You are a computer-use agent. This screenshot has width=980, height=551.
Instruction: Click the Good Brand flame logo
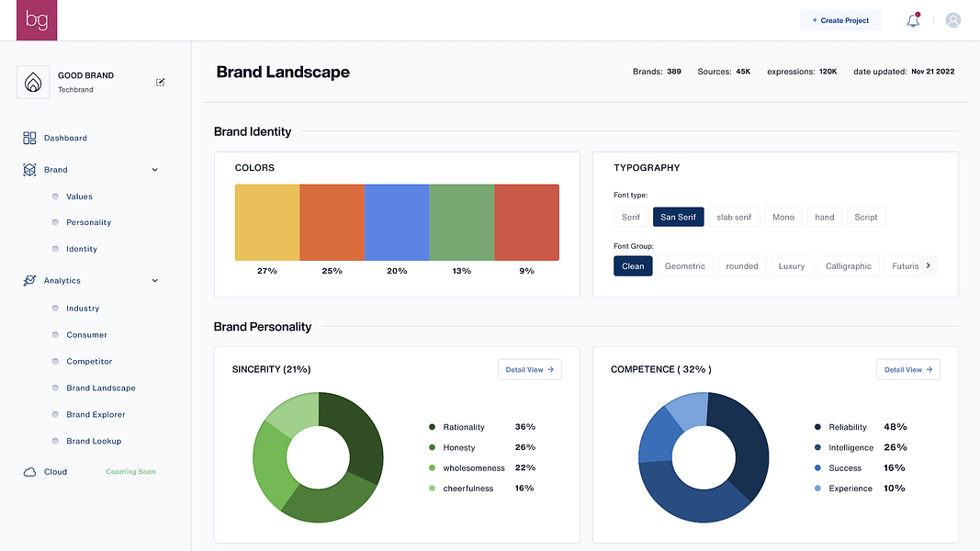pyautogui.click(x=33, y=82)
